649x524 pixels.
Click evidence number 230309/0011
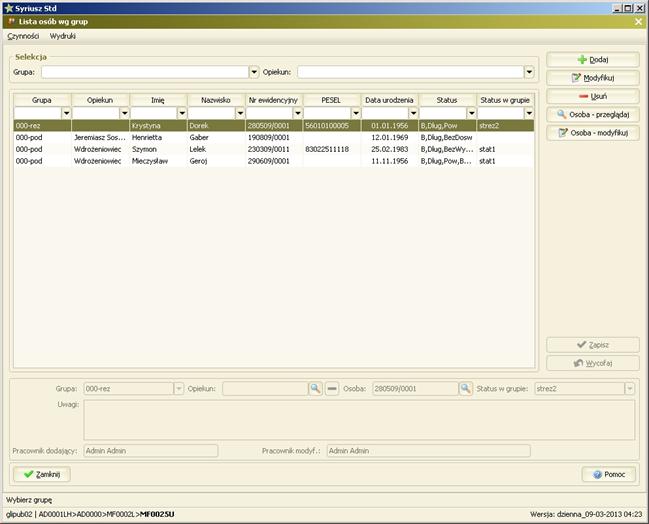click(269, 149)
